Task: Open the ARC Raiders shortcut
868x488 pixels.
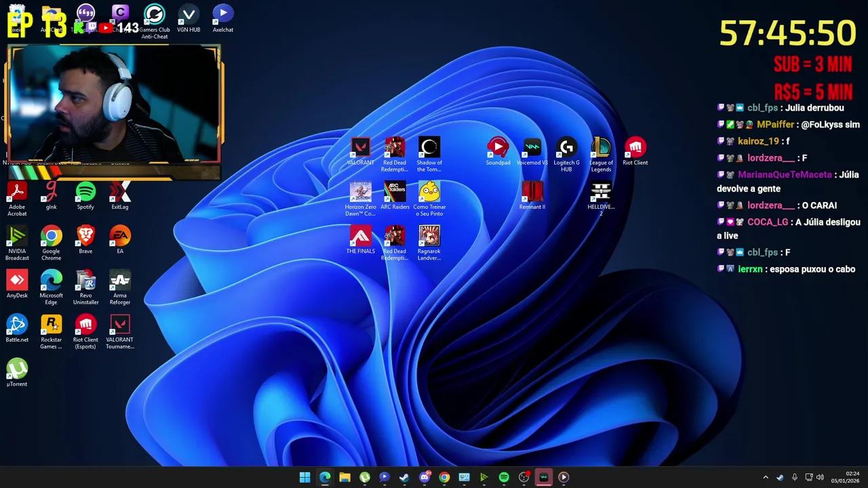Action: pyautogui.click(x=395, y=196)
